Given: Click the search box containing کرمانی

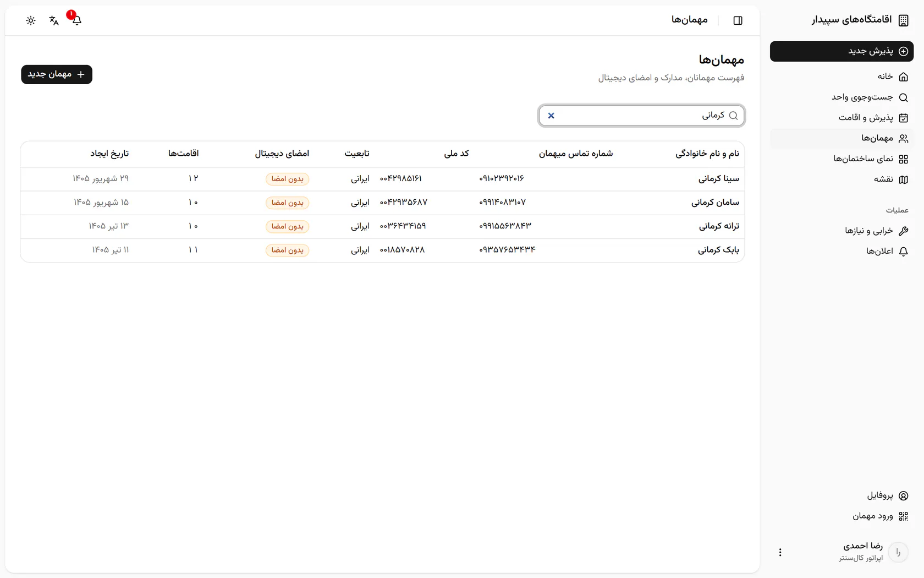Looking at the screenshot, I should 641,116.
